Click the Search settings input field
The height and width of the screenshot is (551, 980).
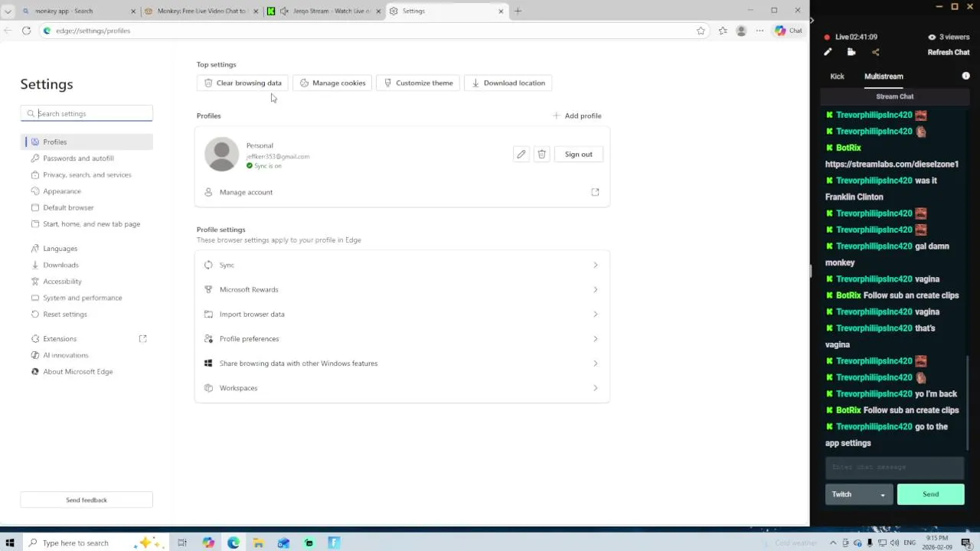coord(87,113)
